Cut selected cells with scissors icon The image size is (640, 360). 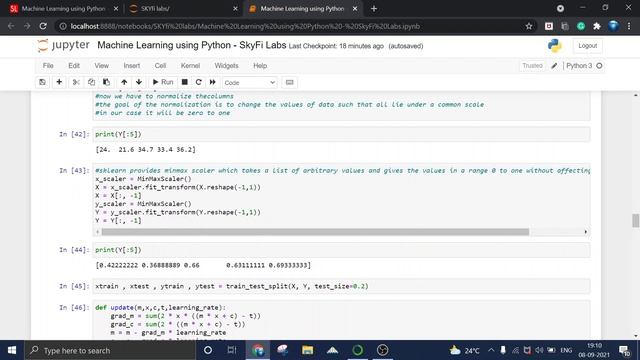tap(76, 82)
